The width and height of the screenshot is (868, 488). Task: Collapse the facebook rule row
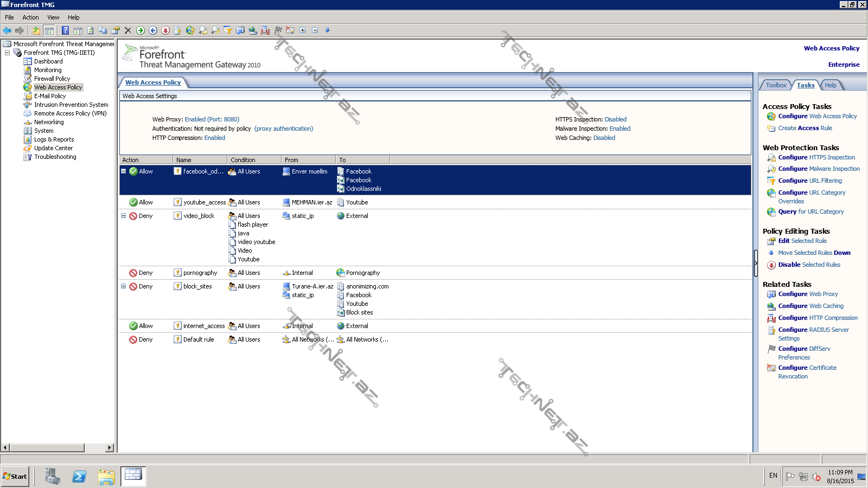pyautogui.click(x=123, y=171)
